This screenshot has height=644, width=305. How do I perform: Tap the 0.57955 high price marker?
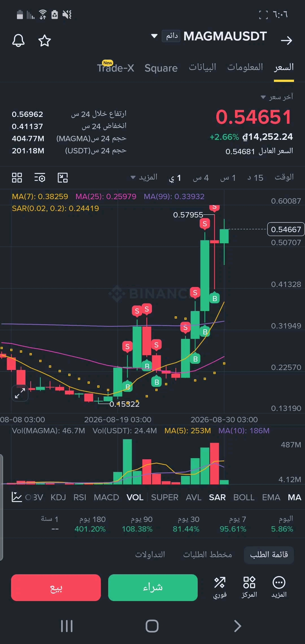188,215
